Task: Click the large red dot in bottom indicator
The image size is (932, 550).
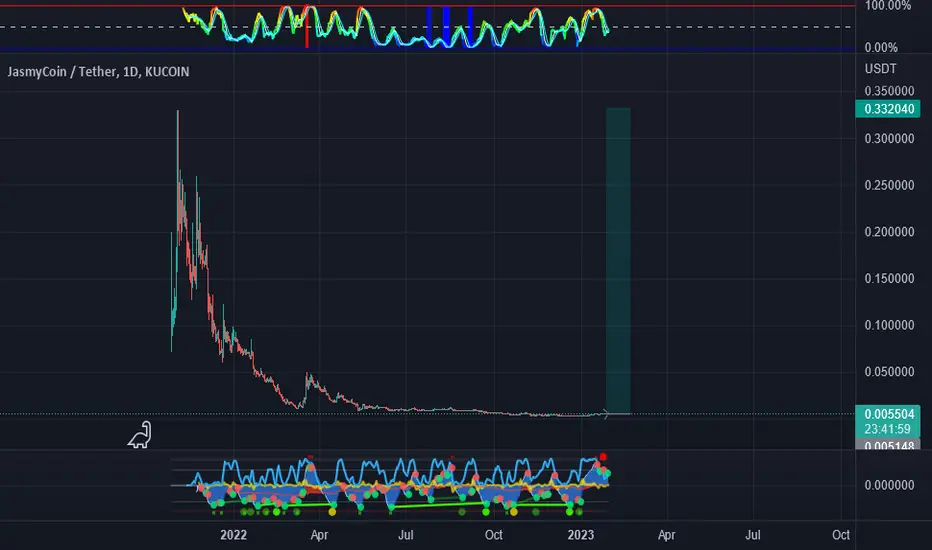Action: [603, 457]
